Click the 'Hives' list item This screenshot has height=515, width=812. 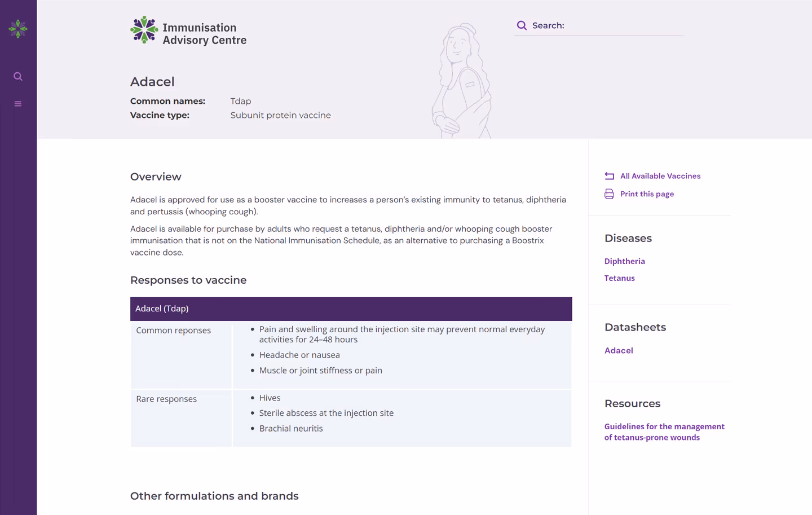coord(270,398)
